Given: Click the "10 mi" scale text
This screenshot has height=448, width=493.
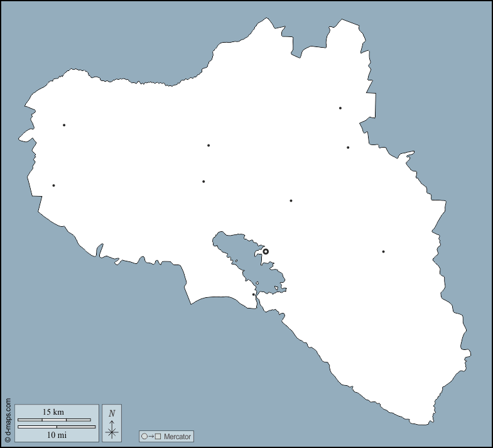Looking at the screenshot, I should (57, 435).
